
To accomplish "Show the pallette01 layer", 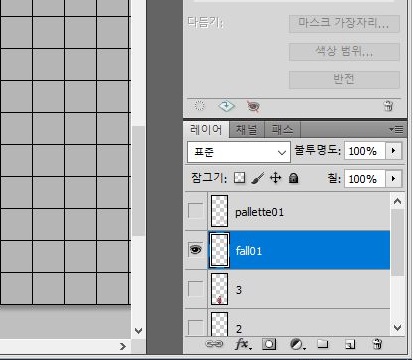I will (x=196, y=211).
